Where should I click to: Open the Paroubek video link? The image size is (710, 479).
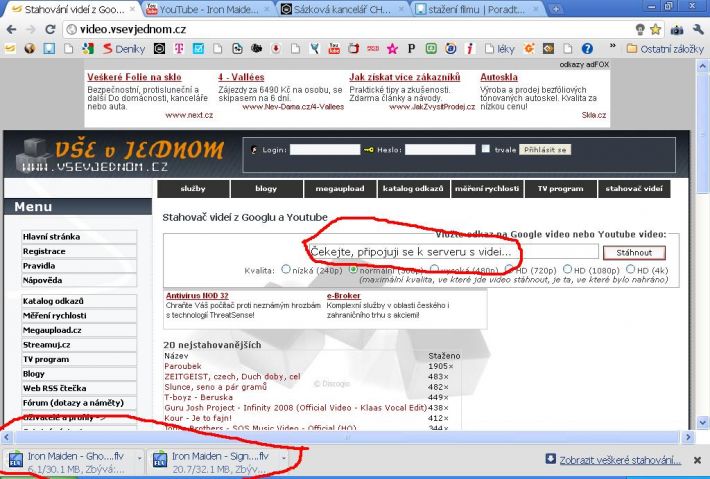click(x=182, y=366)
